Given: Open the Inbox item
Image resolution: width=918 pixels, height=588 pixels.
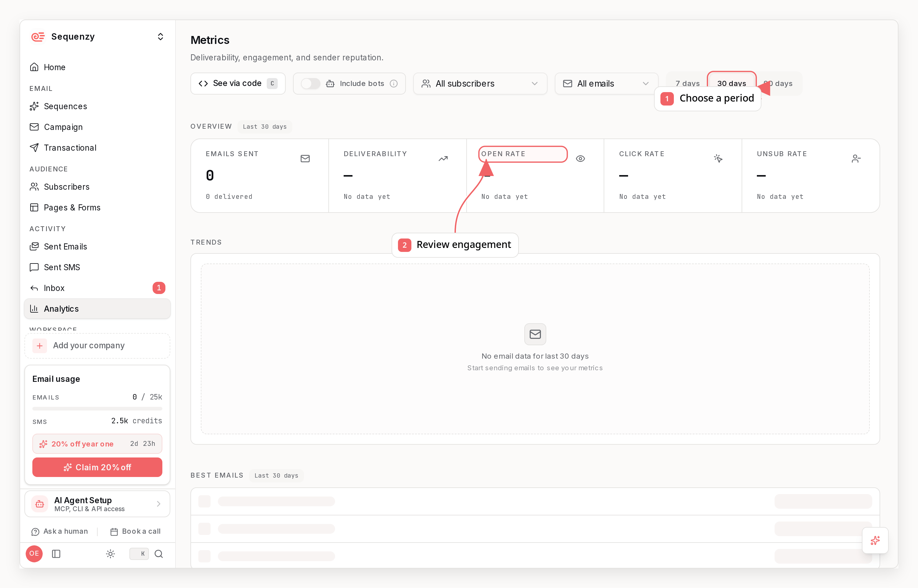Looking at the screenshot, I should click(97, 288).
